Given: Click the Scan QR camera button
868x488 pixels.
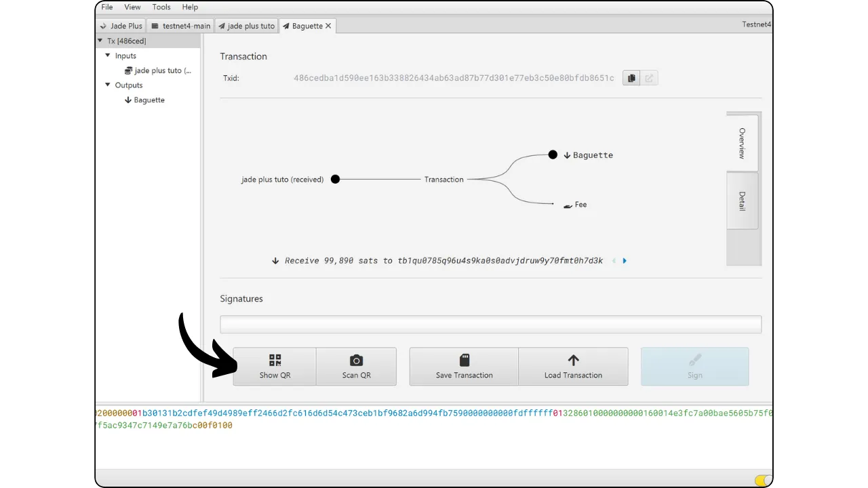Looking at the screenshot, I should coord(356,367).
